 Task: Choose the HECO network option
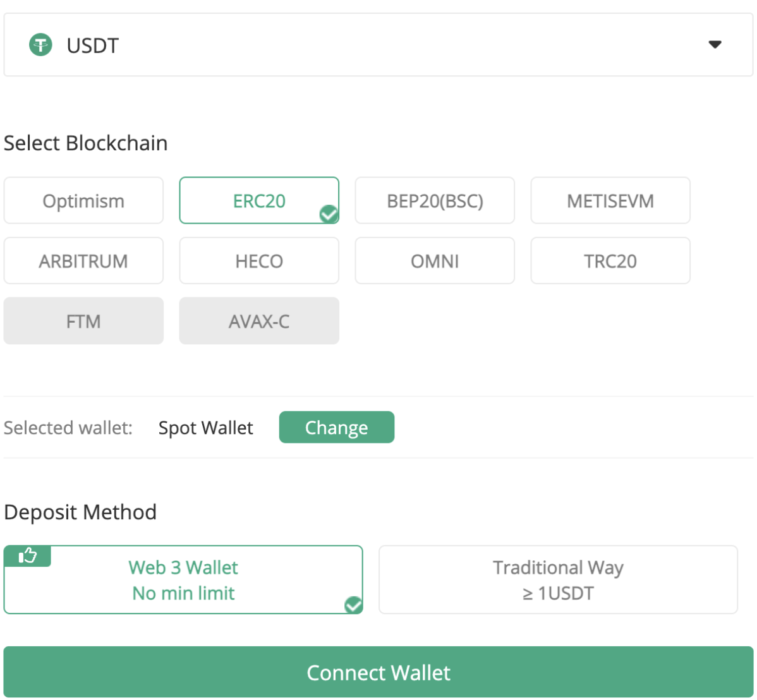[x=259, y=261]
